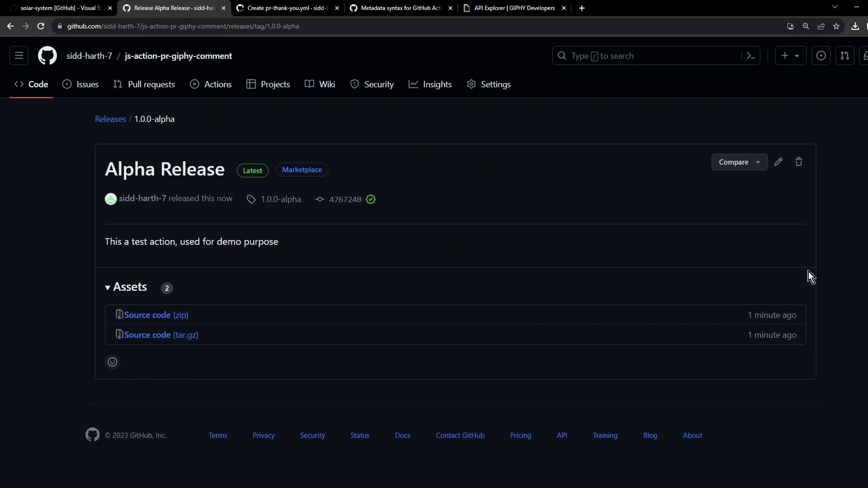Open the Compare dropdown

pos(739,162)
